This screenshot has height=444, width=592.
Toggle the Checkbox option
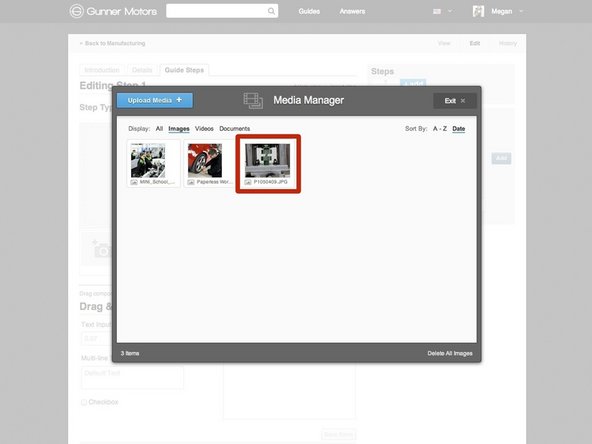pos(84,402)
